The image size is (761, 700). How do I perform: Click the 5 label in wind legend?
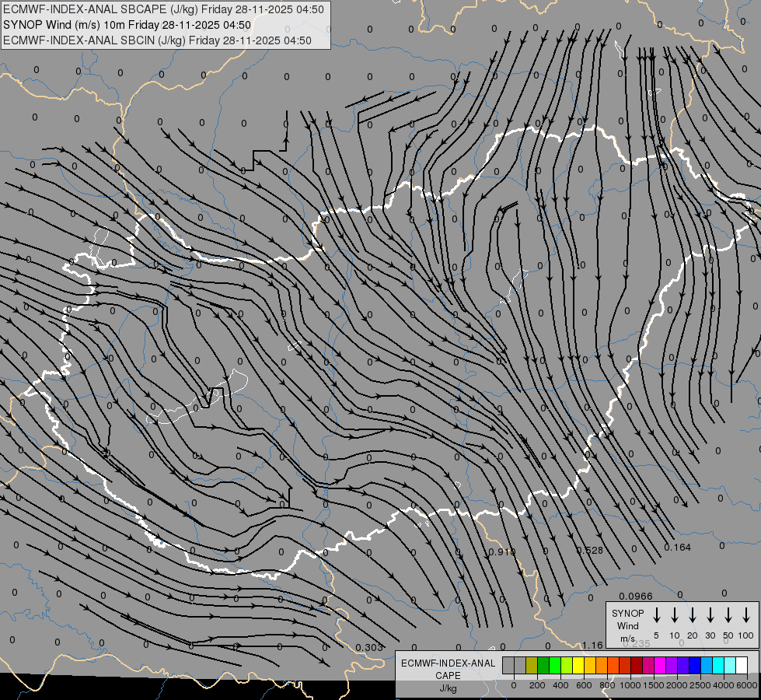point(656,635)
